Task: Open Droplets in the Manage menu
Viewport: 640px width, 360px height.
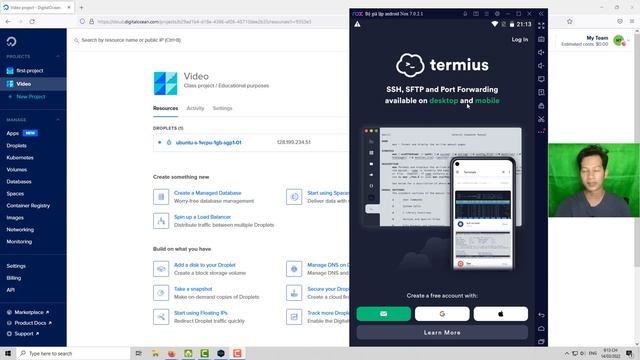Action: (16, 145)
